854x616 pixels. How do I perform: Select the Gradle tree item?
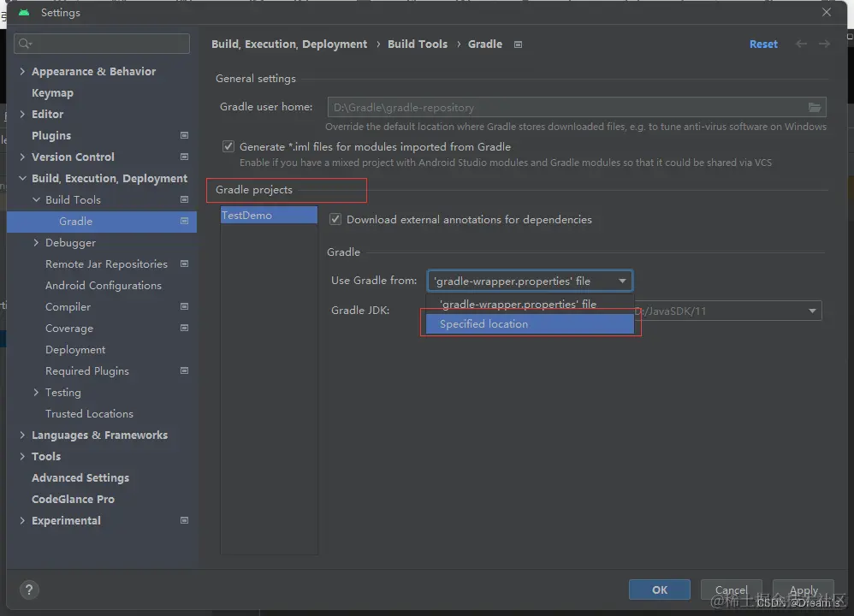point(101,221)
